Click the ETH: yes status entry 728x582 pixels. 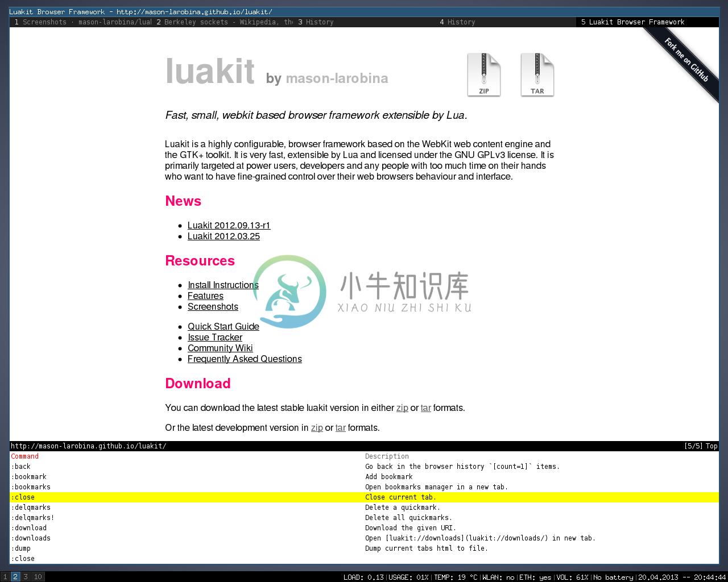535,577
